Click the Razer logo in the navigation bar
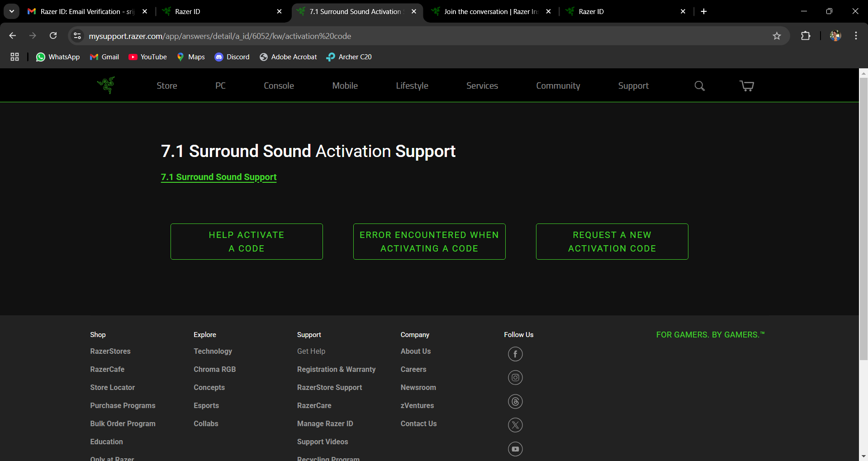Screen dimensions: 868x461 (x=106, y=85)
